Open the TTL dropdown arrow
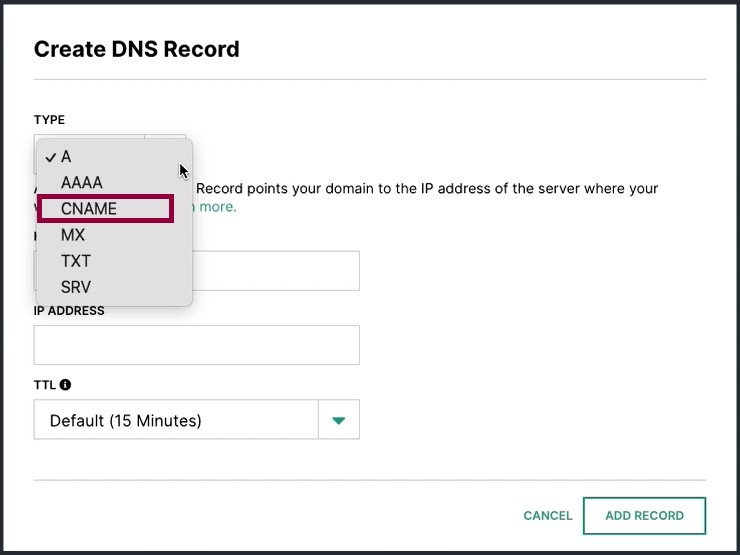740x555 pixels. [x=339, y=420]
